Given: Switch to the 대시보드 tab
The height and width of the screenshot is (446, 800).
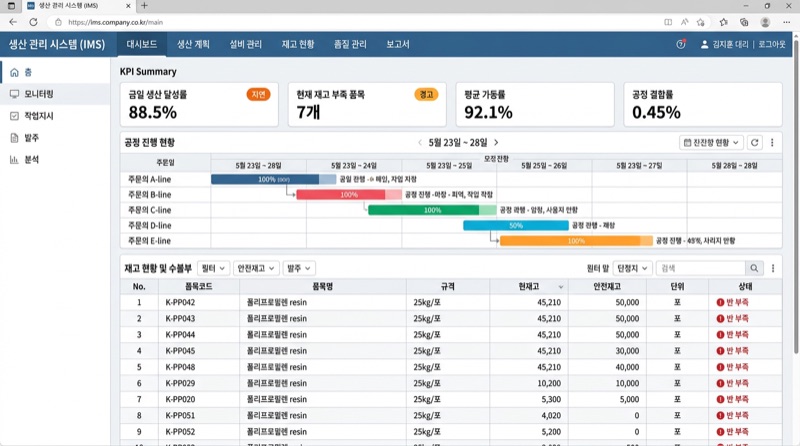Looking at the screenshot, I should click(142, 44).
